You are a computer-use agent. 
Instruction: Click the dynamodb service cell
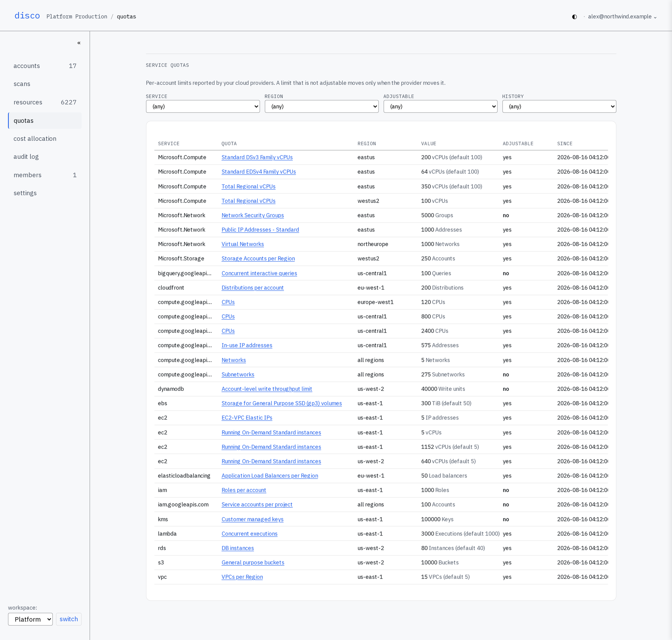pos(171,389)
